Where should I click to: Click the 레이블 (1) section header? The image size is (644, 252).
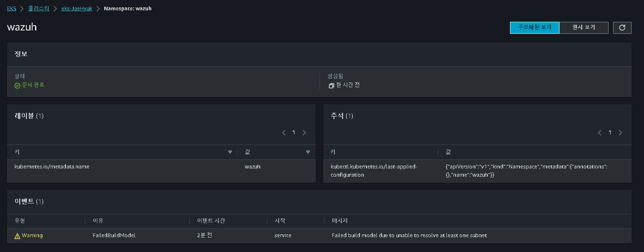click(x=29, y=116)
